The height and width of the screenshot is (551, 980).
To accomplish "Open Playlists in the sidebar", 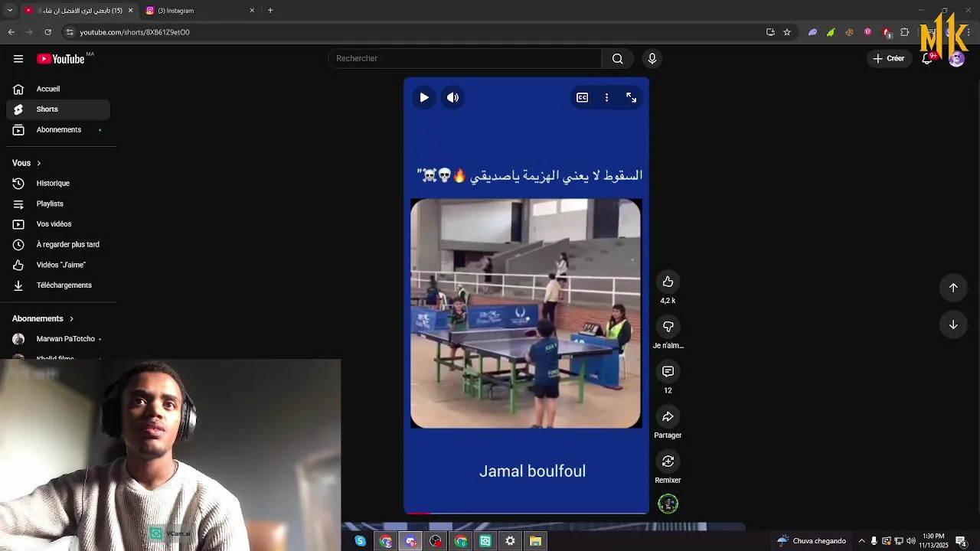I will (x=58, y=204).
